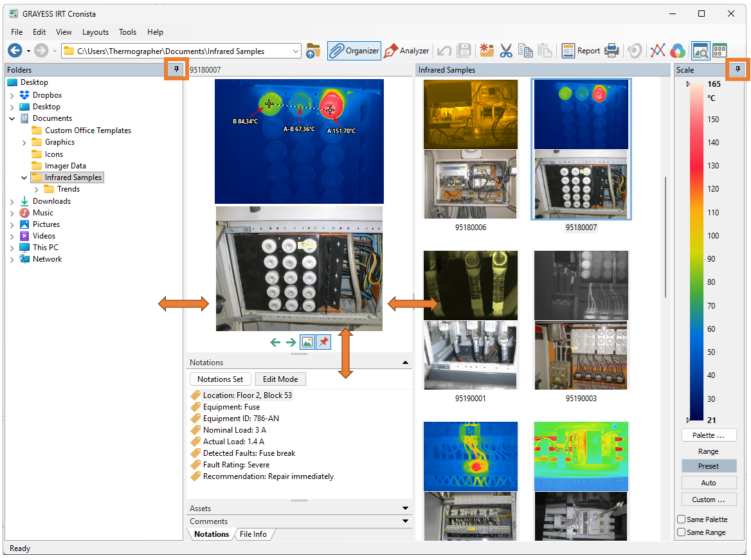This screenshot has height=560, width=751.
Task: Open the Custom ... range dialog
Action: pos(709,500)
